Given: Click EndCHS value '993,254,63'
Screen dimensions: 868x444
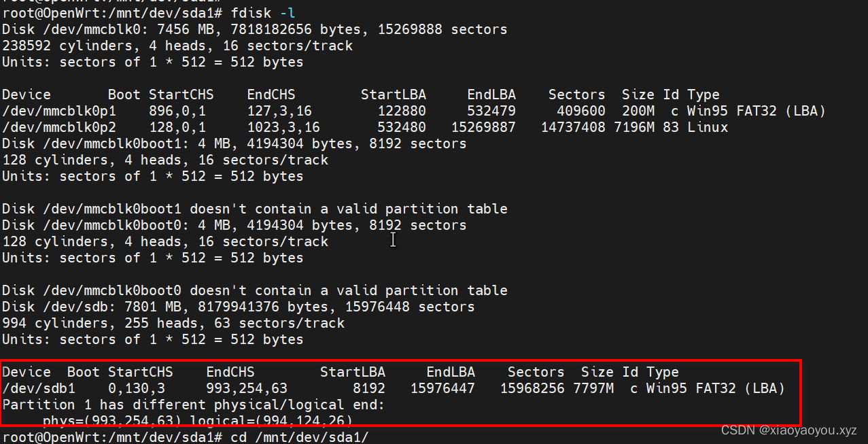Looking at the screenshot, I should click(x=247, y=388).
